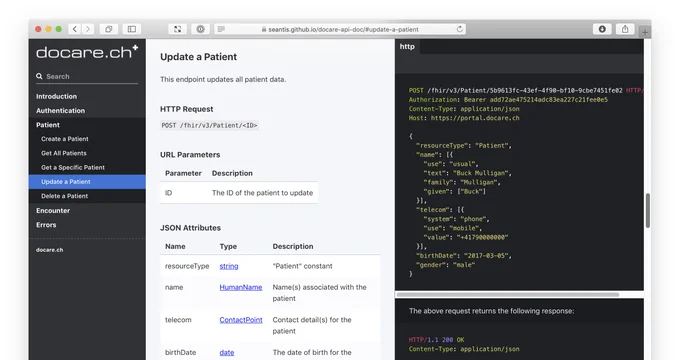This screenshot has width=680, height=360.
Task: Open the Share icon in Safari toolbar
Action: (625, 29)
